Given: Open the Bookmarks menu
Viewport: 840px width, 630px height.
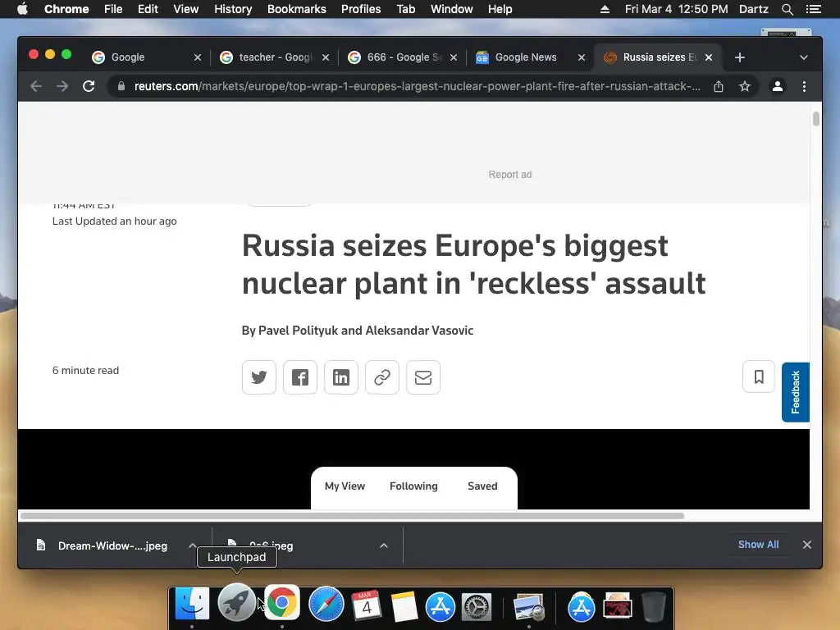Looking at the screenshot, I should 297,9.
